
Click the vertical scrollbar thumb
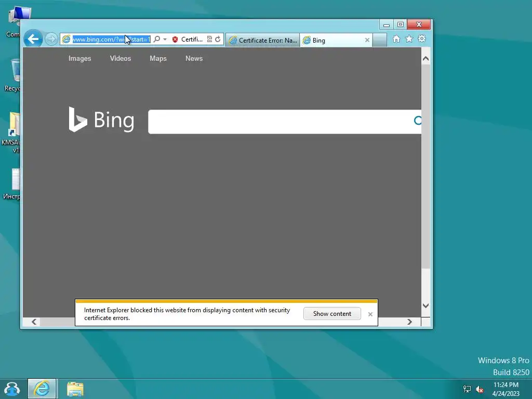[x=426, y=166]
